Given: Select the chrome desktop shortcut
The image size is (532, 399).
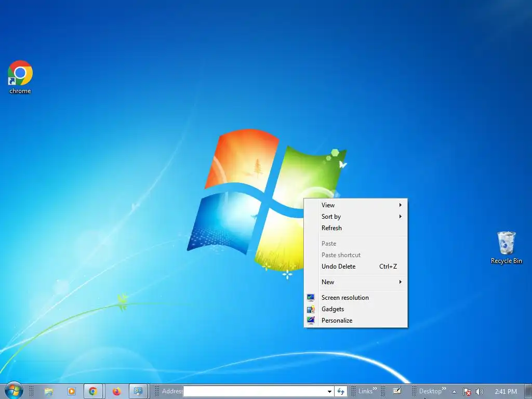Looking at the screenshot, I should 20,77.
